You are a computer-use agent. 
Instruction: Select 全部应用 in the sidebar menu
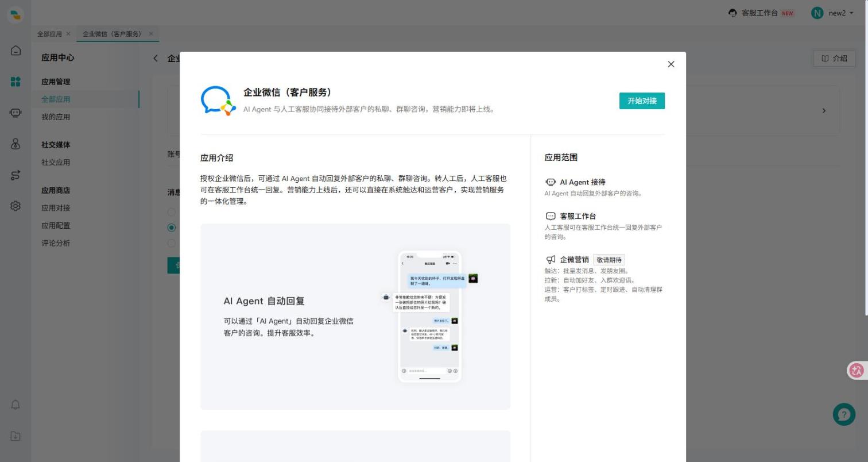pyautogui.click(x=56, y=99)
